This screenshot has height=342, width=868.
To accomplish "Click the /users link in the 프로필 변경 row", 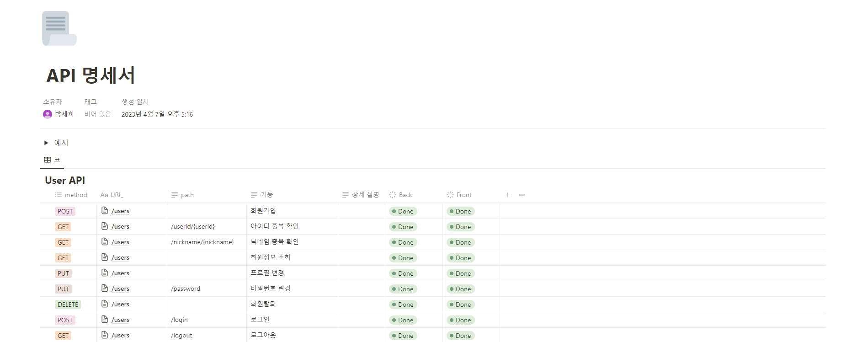I will pos(120,273).
